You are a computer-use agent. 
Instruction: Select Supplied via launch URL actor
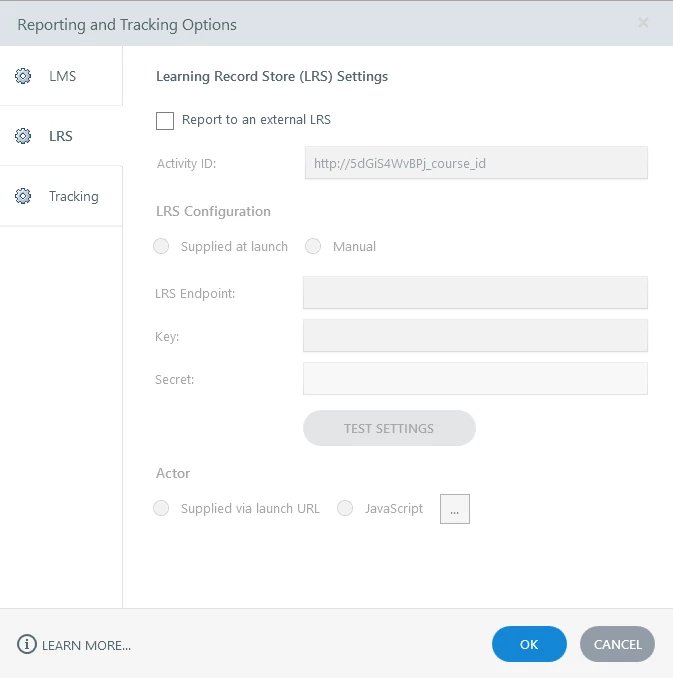pyautogui.click(x=161, y=508)
